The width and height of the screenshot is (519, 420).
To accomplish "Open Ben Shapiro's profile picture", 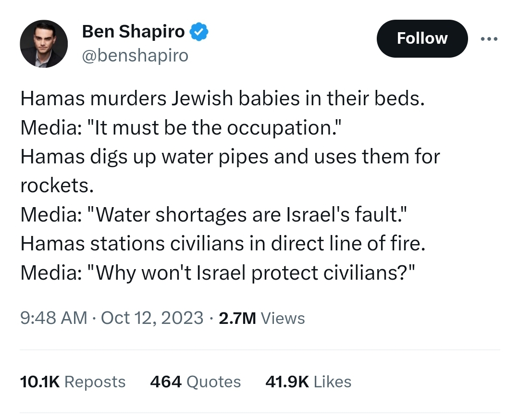I will click(44, 44).
